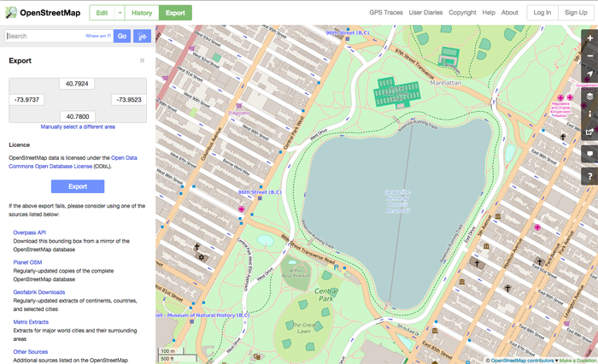This screenshot has height=364, width=598.
Task: Click the west longitude field -73.9737
Action: 26,100
